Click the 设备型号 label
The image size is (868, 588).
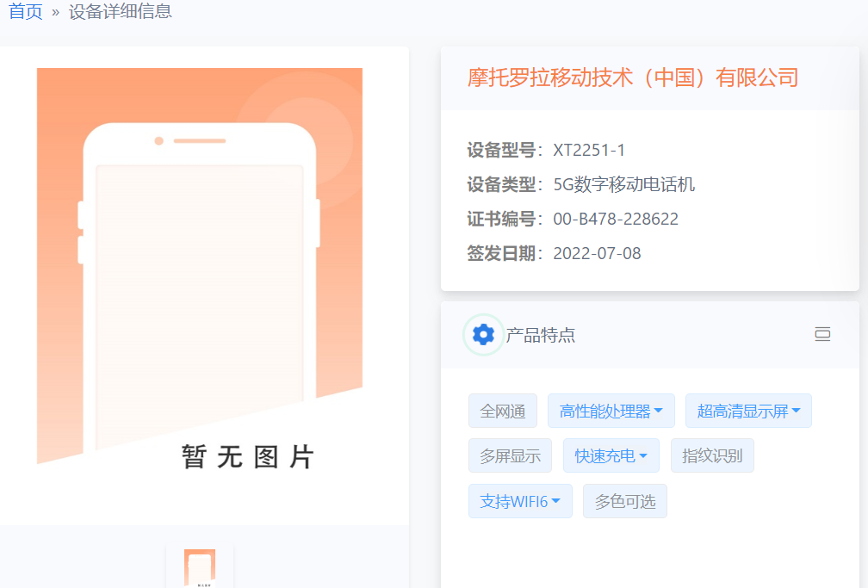501,150
